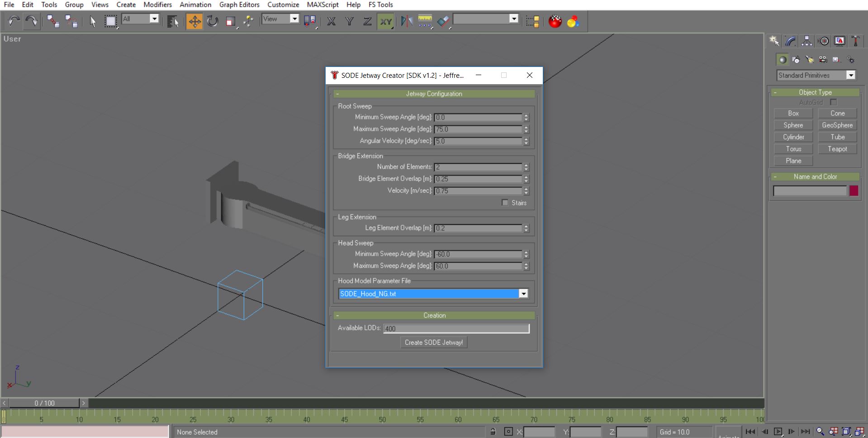The height and width of the screenshot is (438, 868).
Task: Click the Teapot primitive button
Action: [x=837, y=149]
